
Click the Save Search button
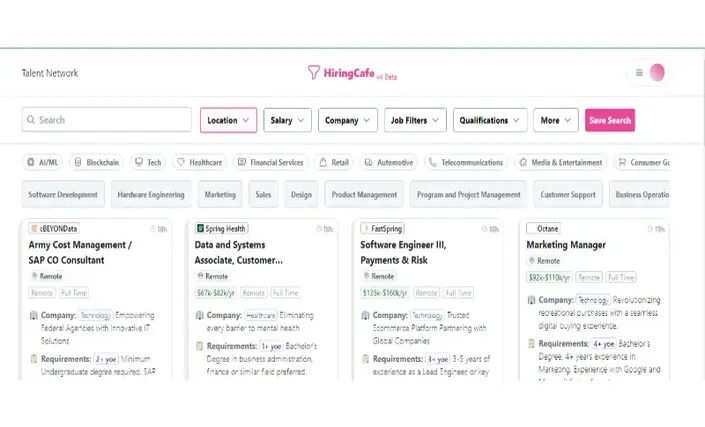(x=610, y=120)
